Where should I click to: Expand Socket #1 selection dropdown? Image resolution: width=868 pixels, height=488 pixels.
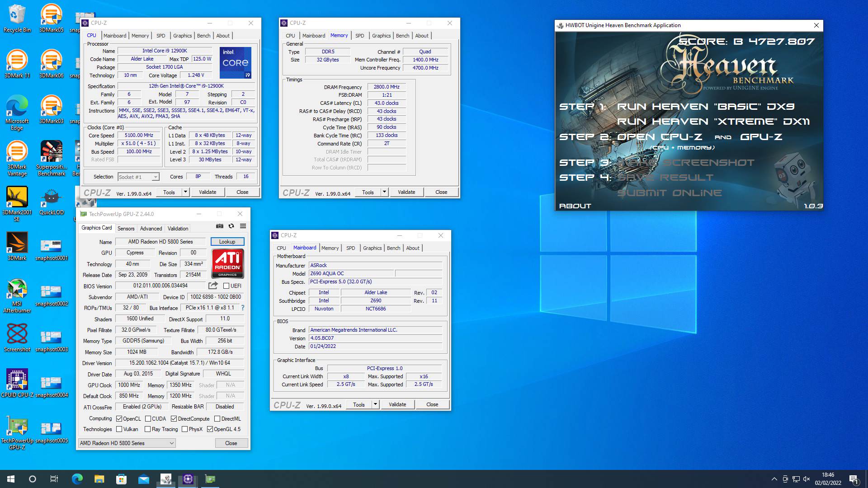[x=155, y=177]
